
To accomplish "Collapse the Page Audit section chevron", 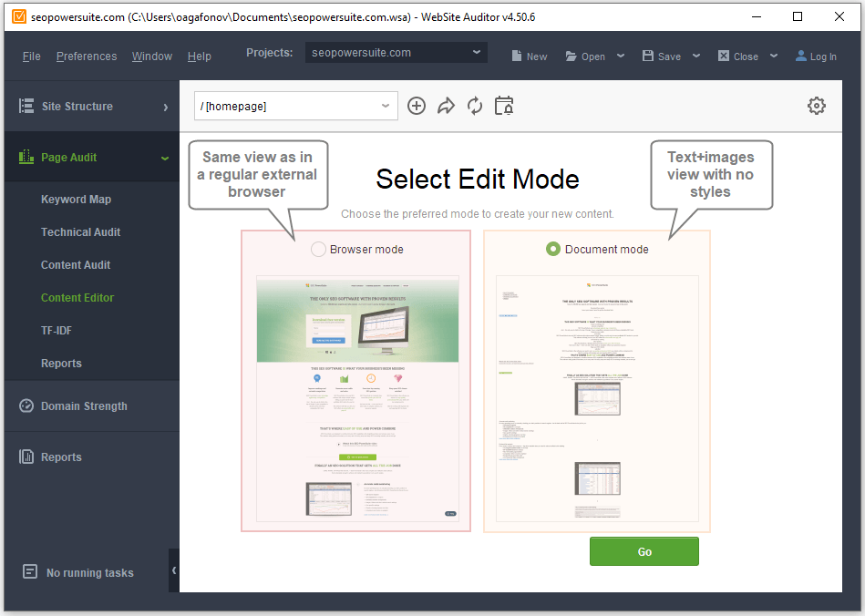I will pyautogui.click(x=164, y=159).
